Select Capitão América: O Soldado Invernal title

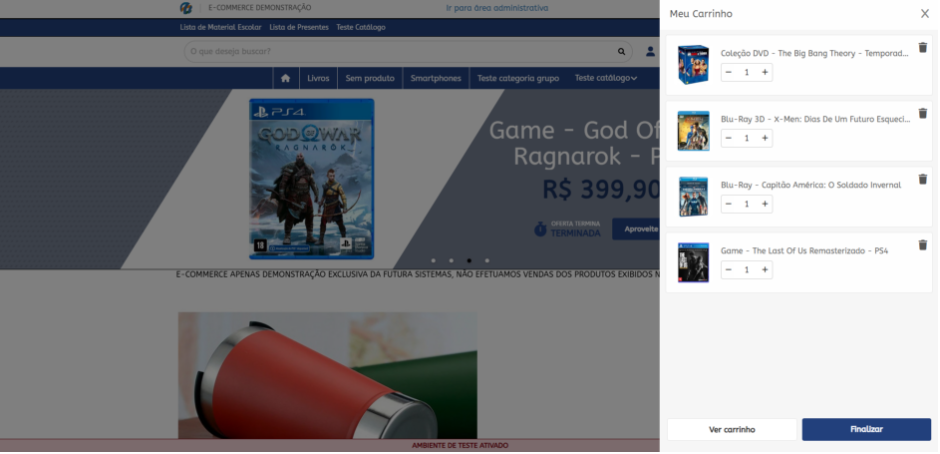(x=811, y=185)
